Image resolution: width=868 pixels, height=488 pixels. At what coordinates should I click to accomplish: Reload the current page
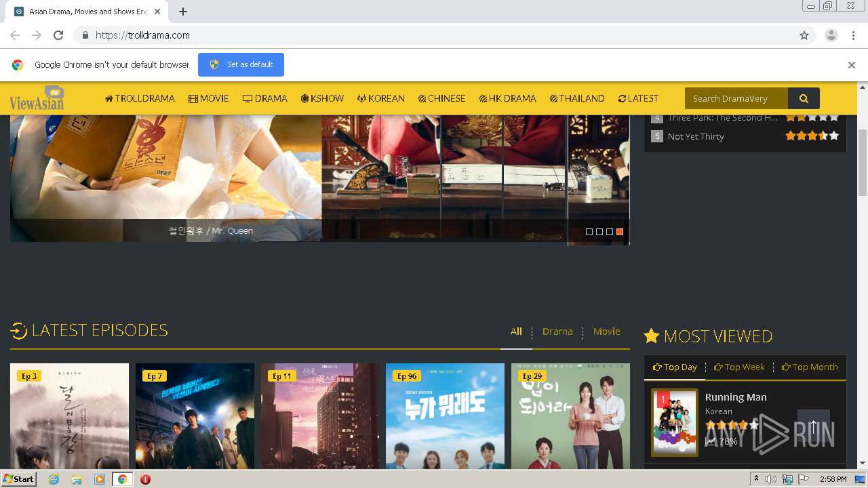[x=58, y=35]
